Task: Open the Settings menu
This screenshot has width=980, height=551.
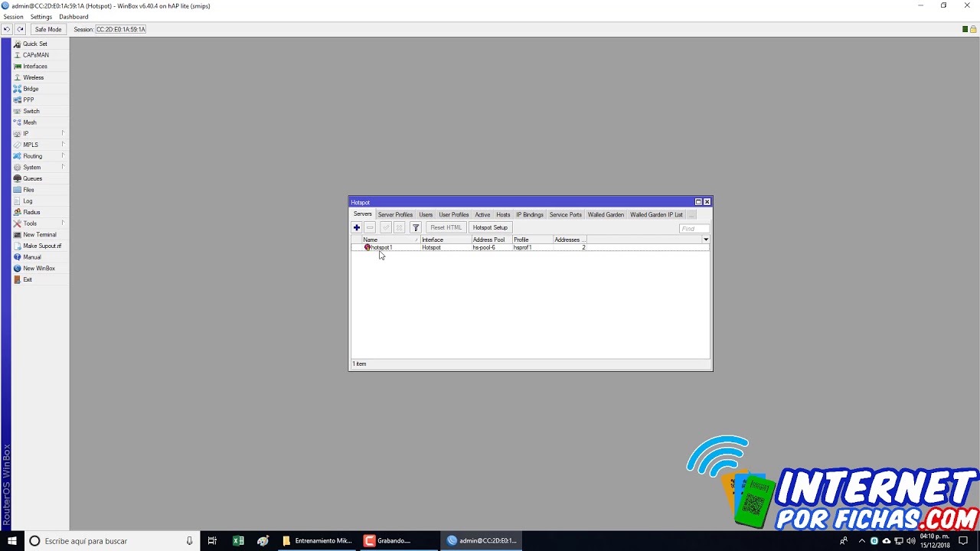Action: pos(41,17)
